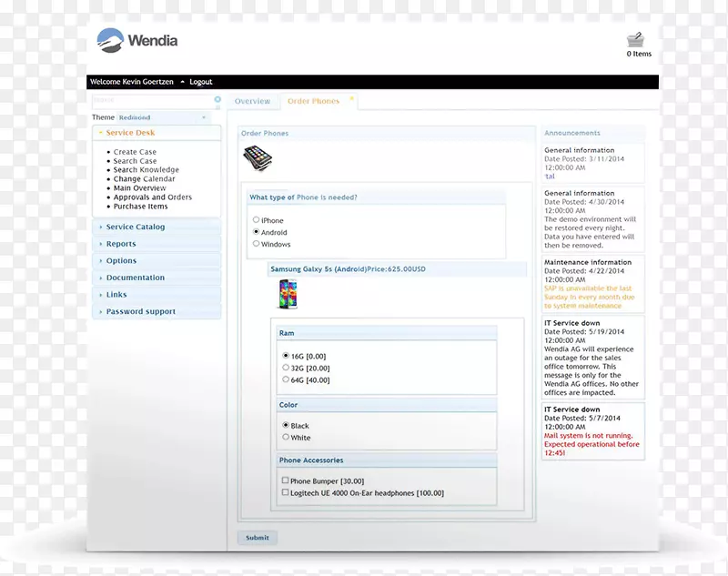Click the Samsung Galaxy phone image
This screenshot has height=576, width=728.
point(287,294)
